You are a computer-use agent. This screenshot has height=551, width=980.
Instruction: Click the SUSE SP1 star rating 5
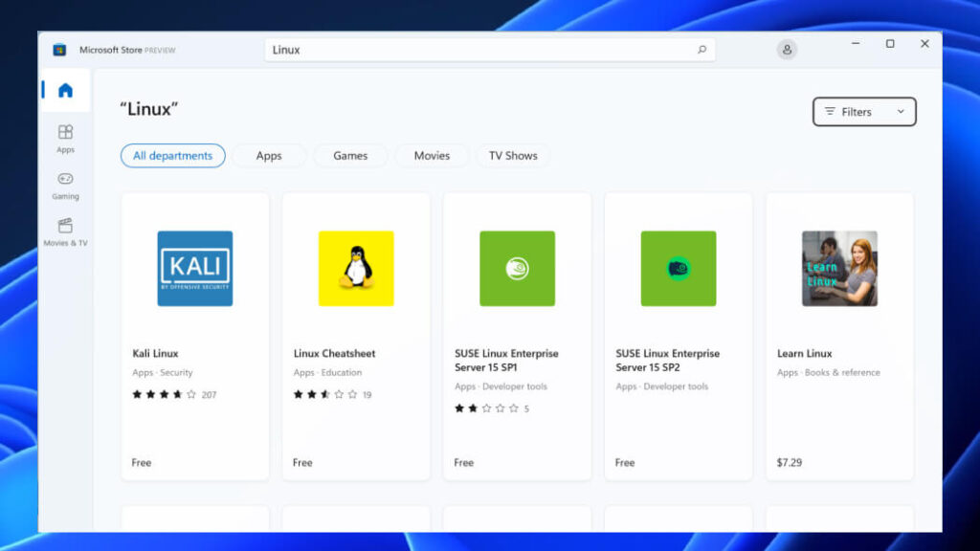491,408
